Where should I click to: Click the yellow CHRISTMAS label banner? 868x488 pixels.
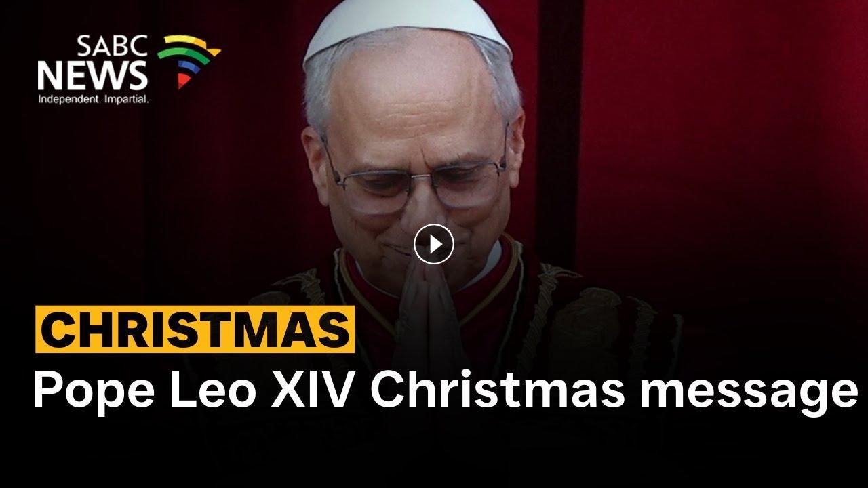click(195, 329)
